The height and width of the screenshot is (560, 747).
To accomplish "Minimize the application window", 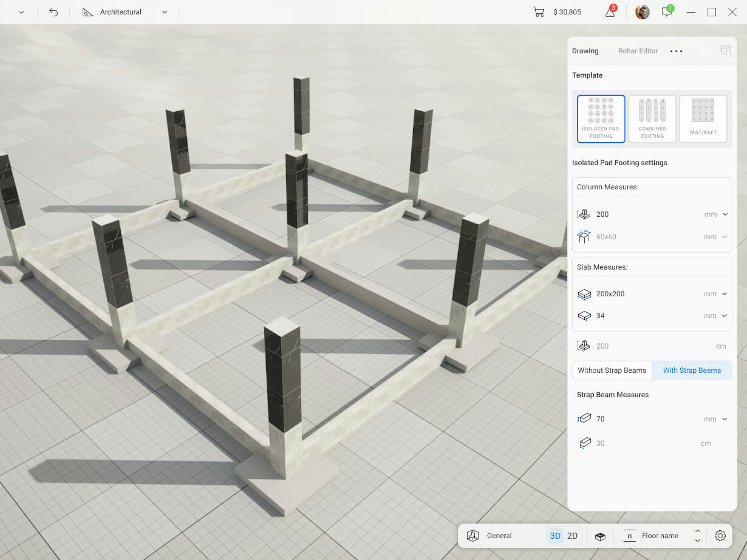I will click(691, 12).
